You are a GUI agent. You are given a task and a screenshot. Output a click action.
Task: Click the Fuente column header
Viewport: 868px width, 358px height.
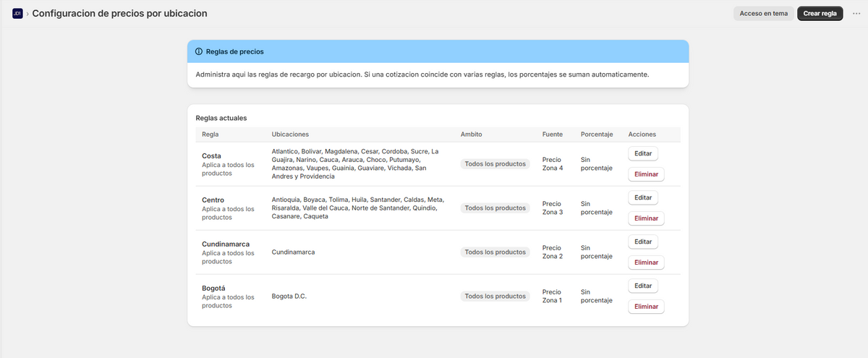click(x=553, y=135)
